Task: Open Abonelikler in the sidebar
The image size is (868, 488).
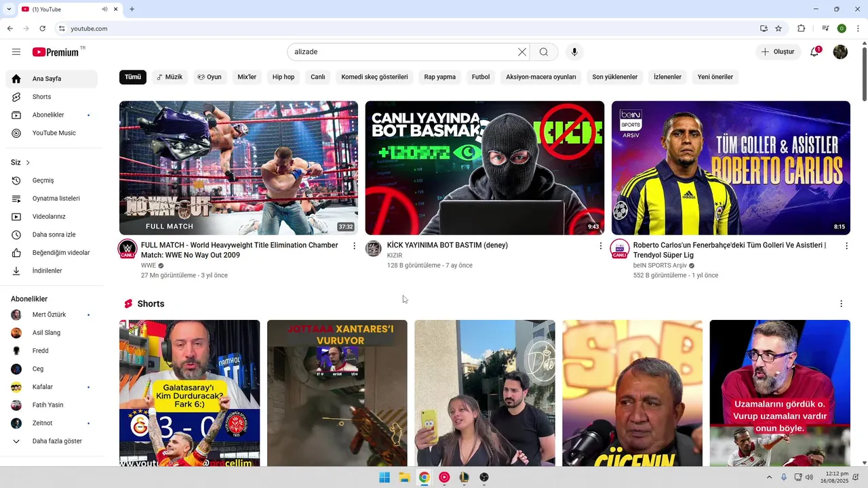Action: click(x=52, y=115)
